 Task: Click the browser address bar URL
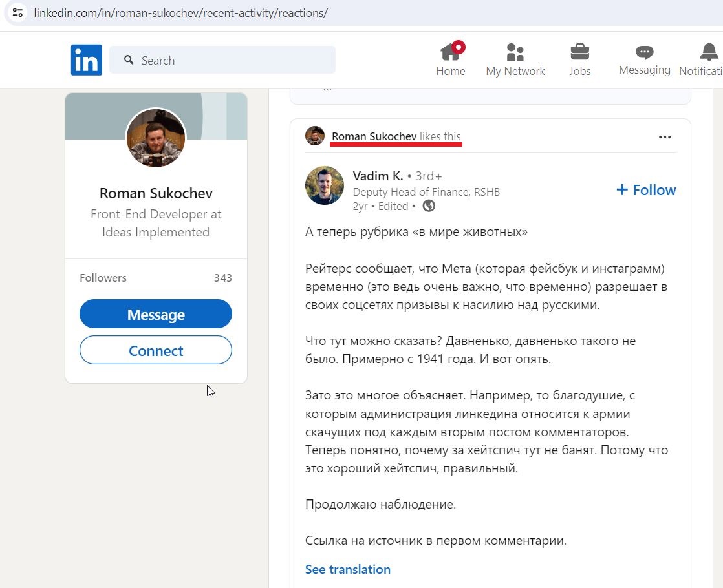click(x=181, y=13)
